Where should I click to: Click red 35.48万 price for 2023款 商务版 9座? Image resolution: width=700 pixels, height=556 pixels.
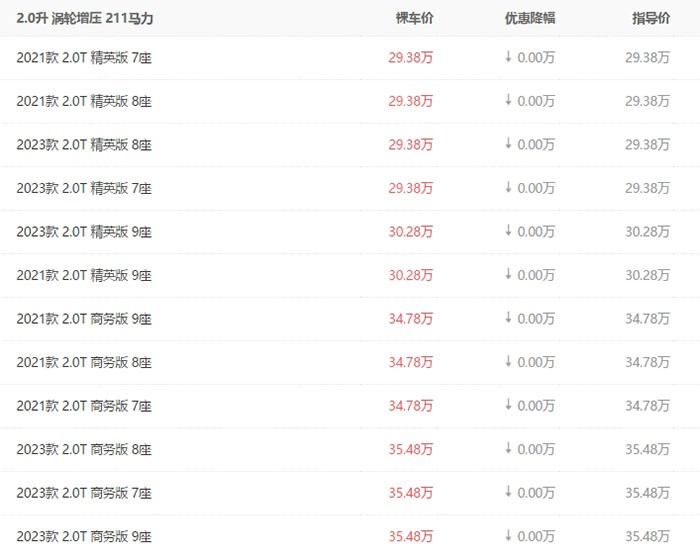[411, 536]
